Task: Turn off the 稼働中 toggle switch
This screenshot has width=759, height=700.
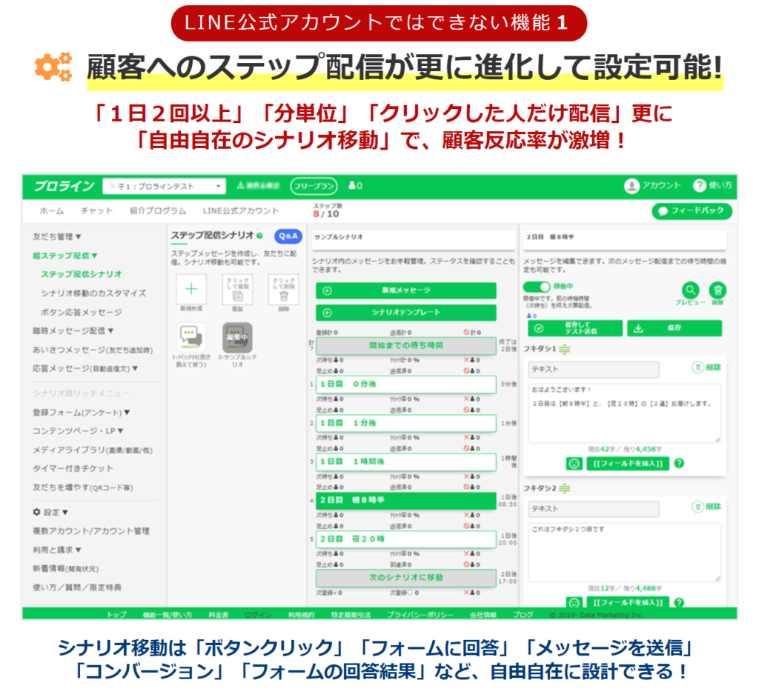Action: click(x=535, y=287)
